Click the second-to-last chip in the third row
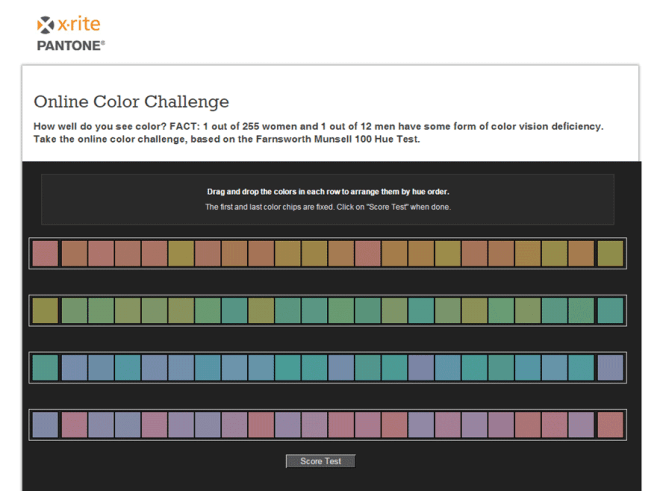660x491 pixels. (x=581, y=368)
